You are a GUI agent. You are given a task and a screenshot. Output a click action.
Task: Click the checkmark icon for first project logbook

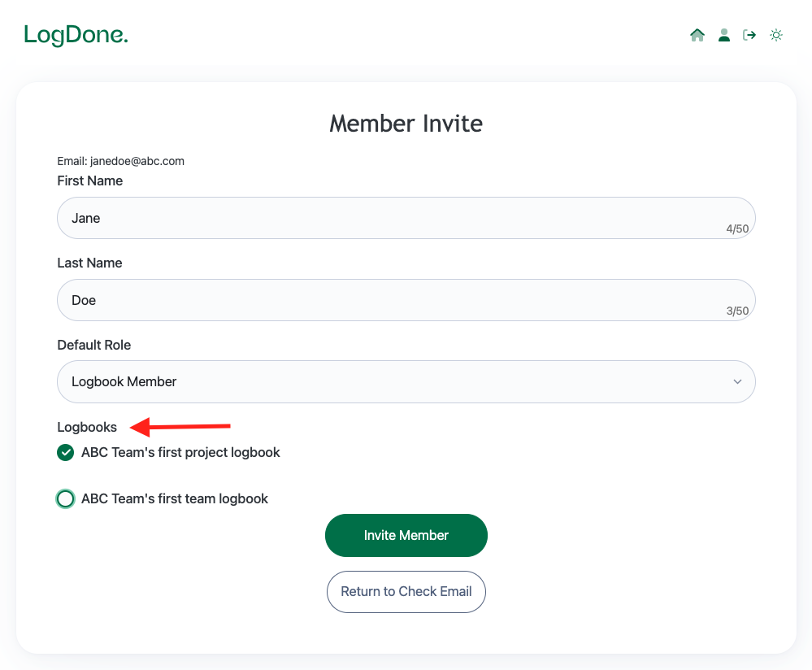tap(66, 452)
